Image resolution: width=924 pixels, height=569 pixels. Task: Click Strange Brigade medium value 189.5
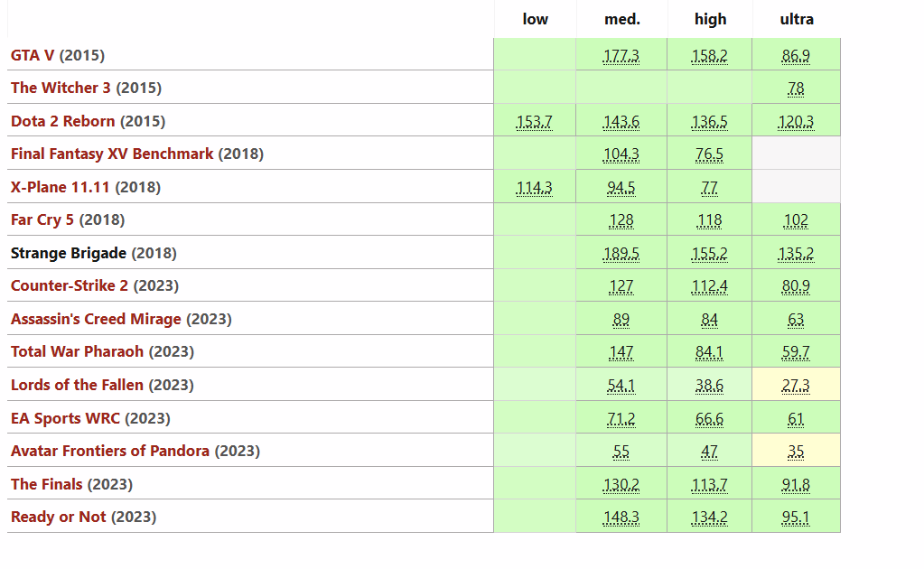point(621,254)
